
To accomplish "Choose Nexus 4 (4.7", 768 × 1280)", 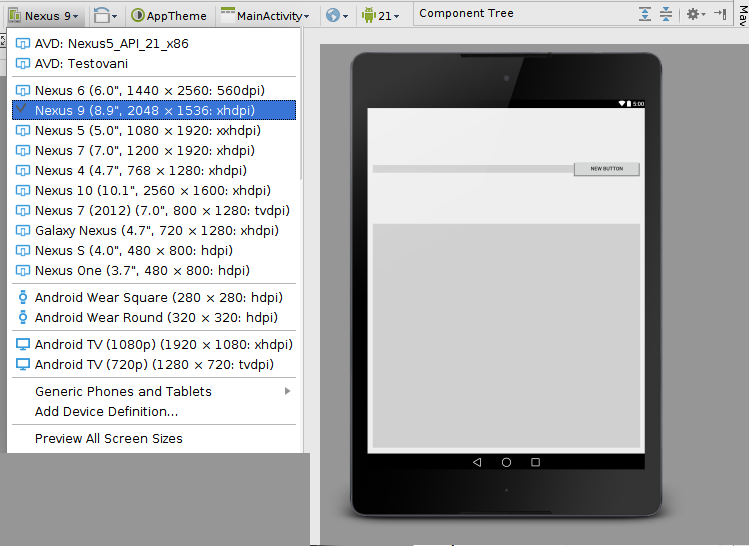I will click(154, 171).
